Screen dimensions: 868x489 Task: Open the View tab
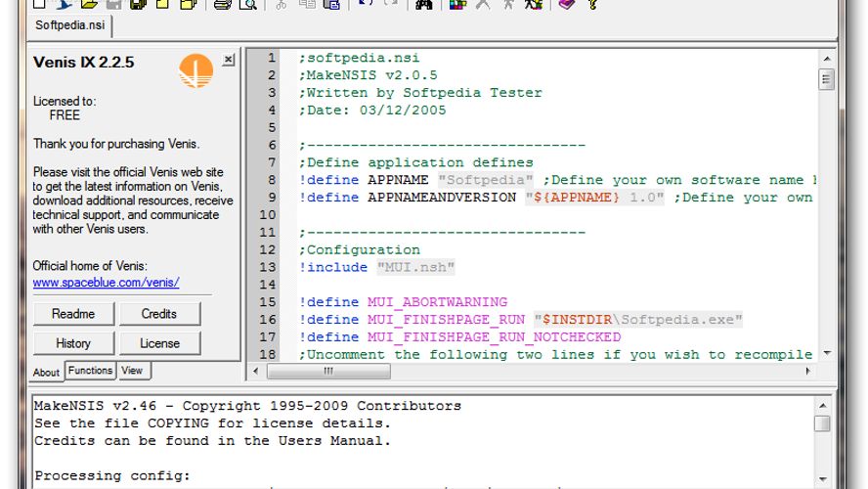[132, 370]
